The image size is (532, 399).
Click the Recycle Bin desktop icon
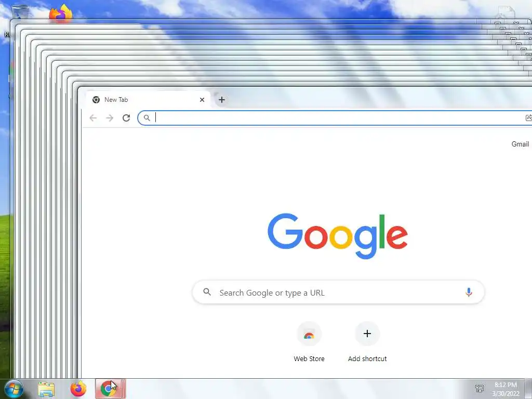pyautogui.click(x=20, y=12)
